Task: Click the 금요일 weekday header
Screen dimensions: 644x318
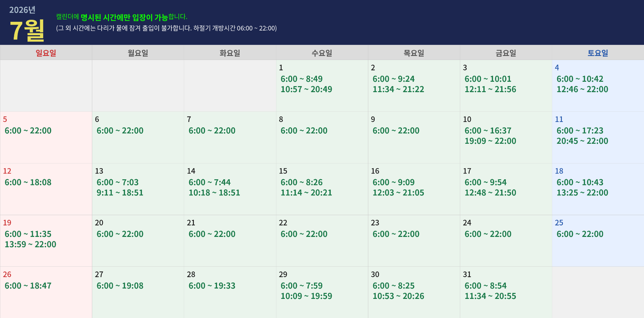Action: pos(506,53)
